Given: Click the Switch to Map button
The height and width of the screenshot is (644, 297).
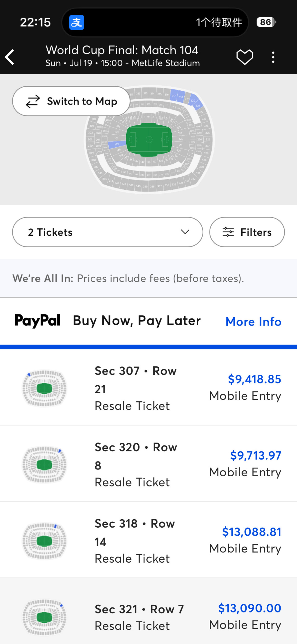Looking at the screenshot, I should (x=71, y=101).
